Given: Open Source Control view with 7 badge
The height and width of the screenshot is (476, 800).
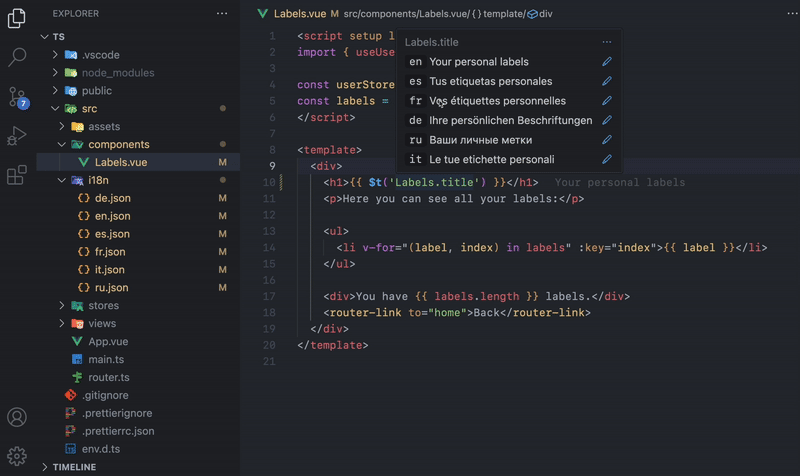Looking at the screenshot, I should click(x=18, y=97).
